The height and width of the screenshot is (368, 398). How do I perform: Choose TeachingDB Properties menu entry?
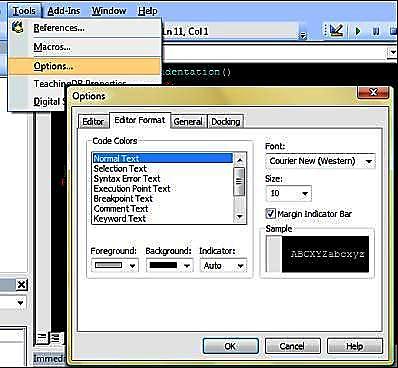[x=80, y=83]
